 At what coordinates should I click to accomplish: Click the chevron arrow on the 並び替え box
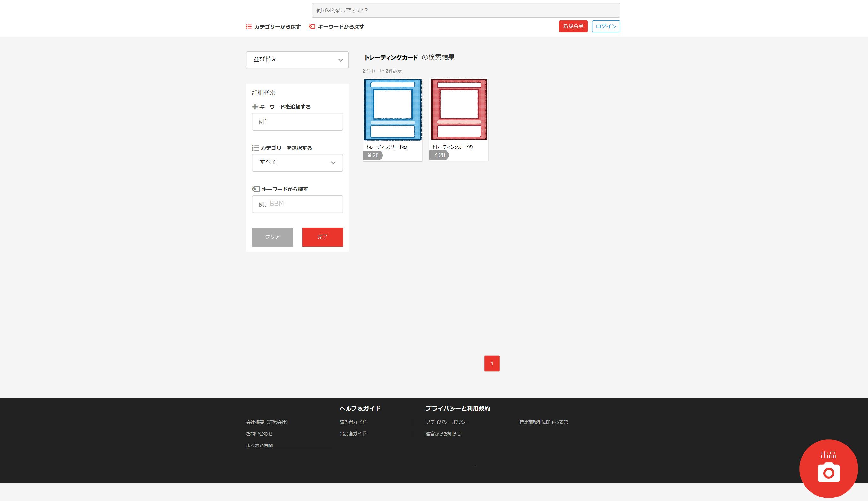tap(340, 60)
